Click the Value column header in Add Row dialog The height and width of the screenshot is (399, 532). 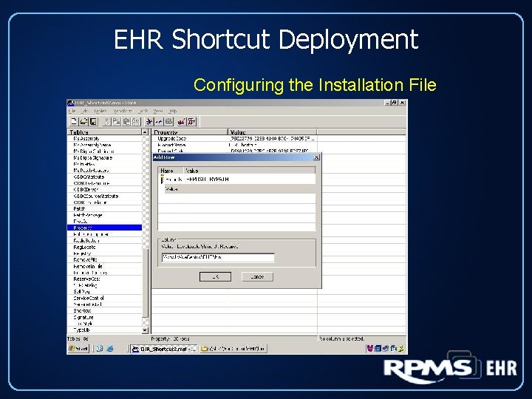(x=250, y=171)
